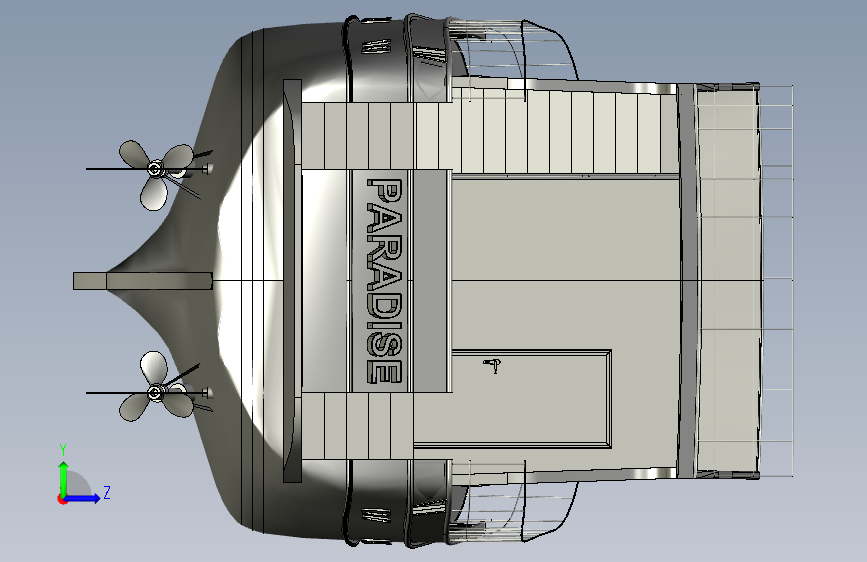Click the embossed PARADISE lettering

pos(384,280)
